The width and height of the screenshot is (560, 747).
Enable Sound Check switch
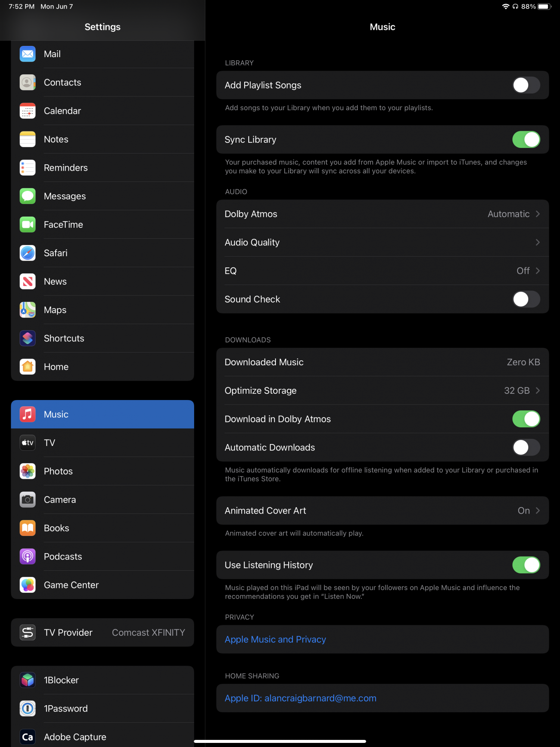pos(526,299)
